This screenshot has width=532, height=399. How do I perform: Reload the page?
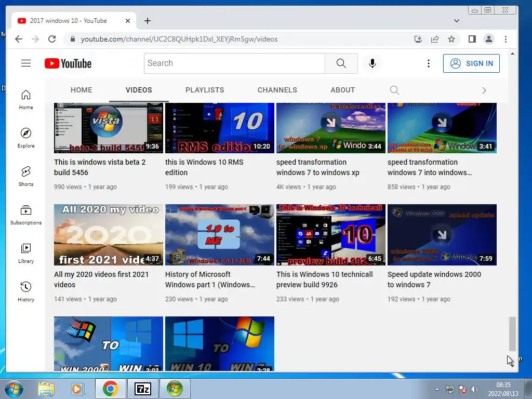tap(52, 39)
